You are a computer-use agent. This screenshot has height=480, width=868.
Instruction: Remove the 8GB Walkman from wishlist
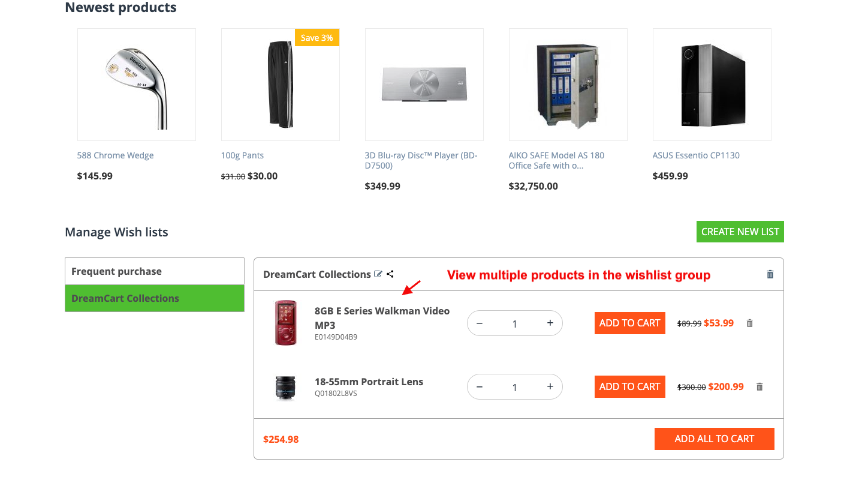point(749,323)
